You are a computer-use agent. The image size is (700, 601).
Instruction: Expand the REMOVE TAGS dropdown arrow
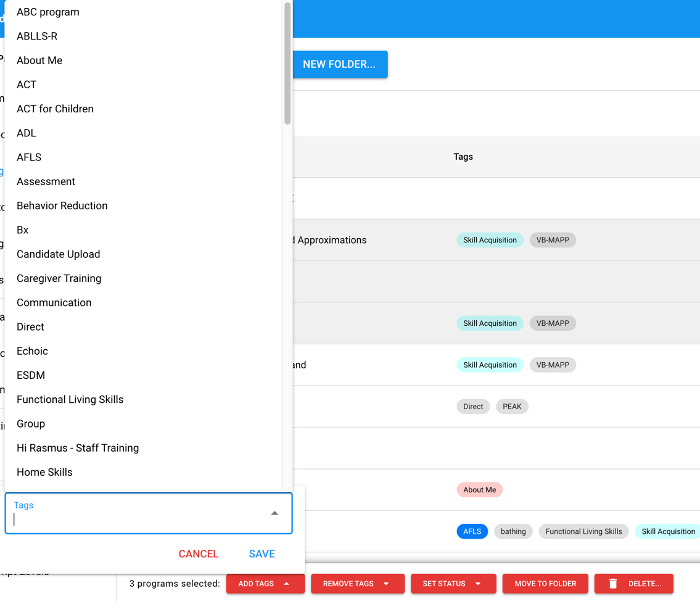click(387, 583)
